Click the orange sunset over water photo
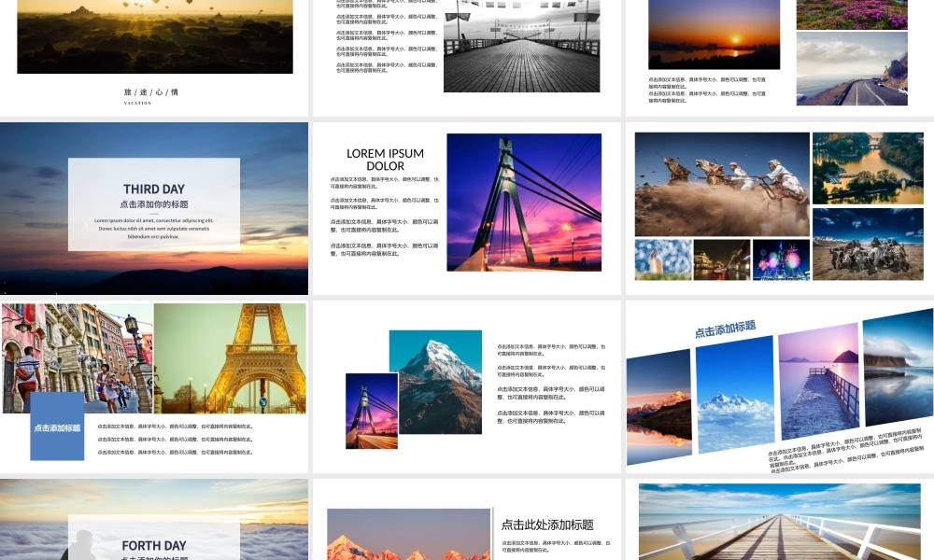The width and height of the screenshot is (934, 560). (714, 35)
